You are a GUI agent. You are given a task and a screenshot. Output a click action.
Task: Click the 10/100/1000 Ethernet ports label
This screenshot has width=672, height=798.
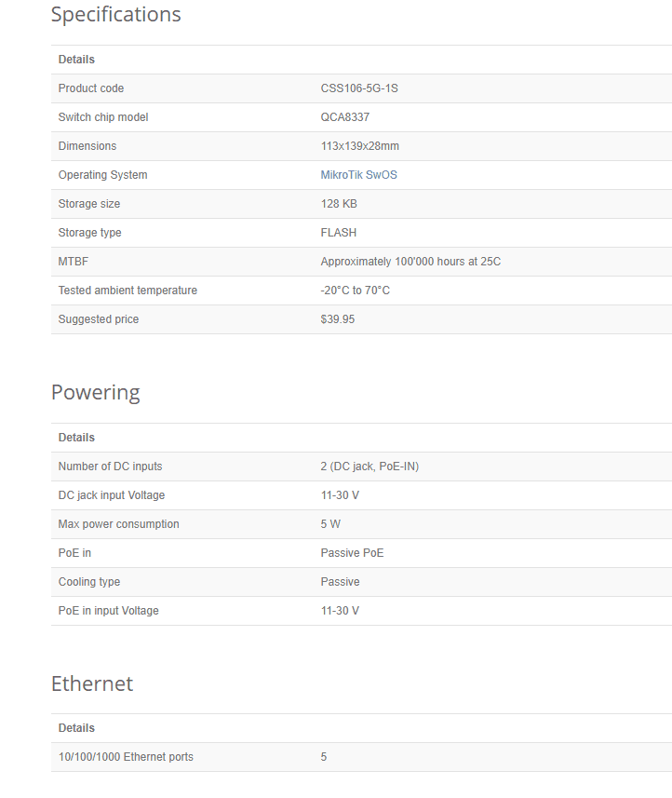(126, 757)
